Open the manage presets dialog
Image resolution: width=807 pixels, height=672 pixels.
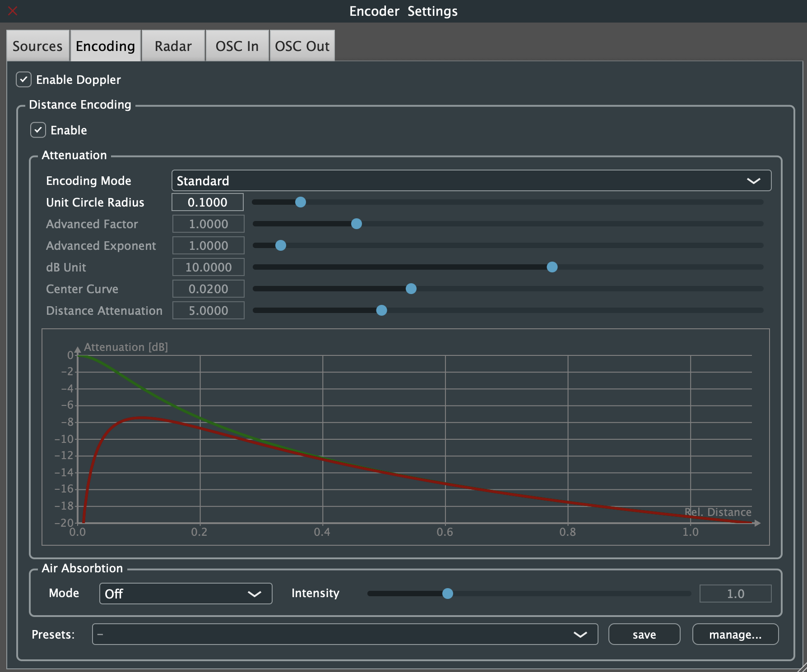(735, 634)
